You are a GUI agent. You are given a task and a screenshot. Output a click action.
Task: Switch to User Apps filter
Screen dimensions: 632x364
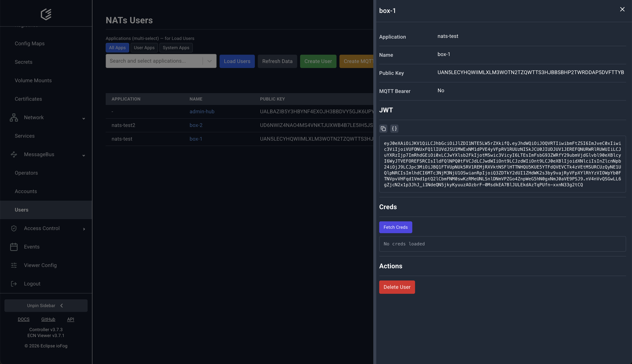(x=144, y=47)
